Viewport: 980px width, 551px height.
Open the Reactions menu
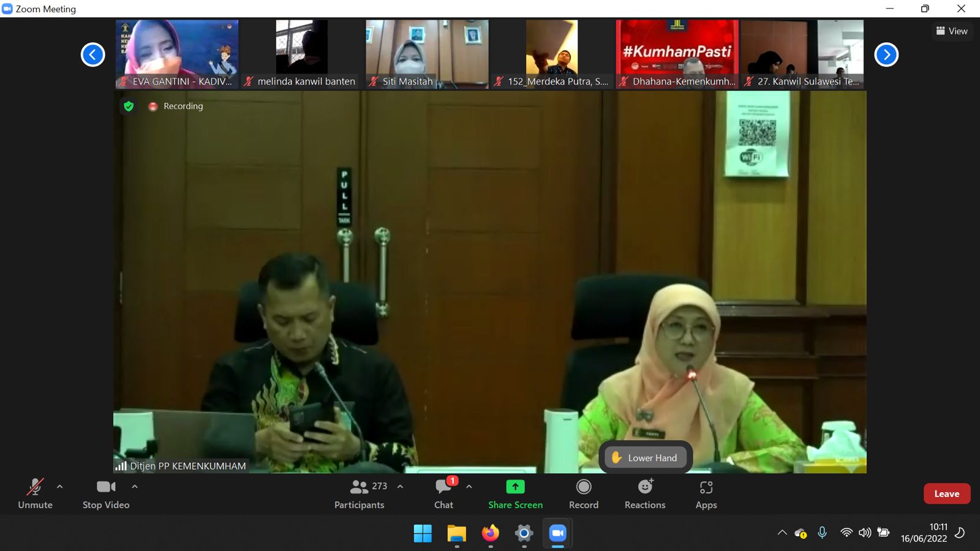click(x=645, y=487)
